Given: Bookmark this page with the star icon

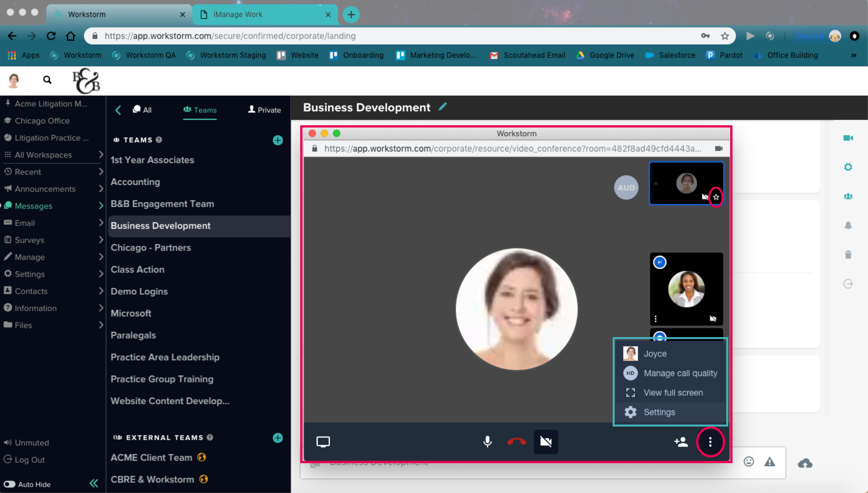Looking at the screenshot, I should 724,35.
